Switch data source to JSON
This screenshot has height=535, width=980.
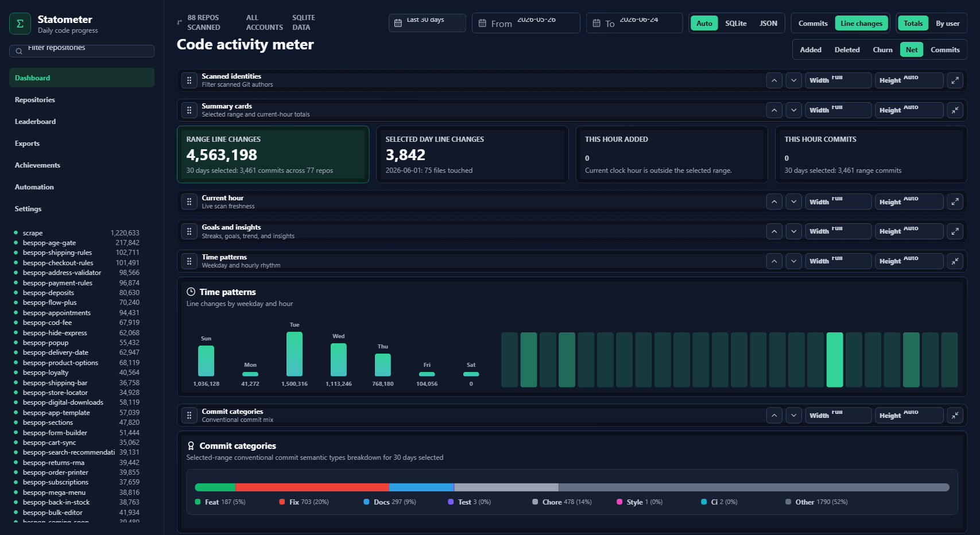[x=768, y=24]
